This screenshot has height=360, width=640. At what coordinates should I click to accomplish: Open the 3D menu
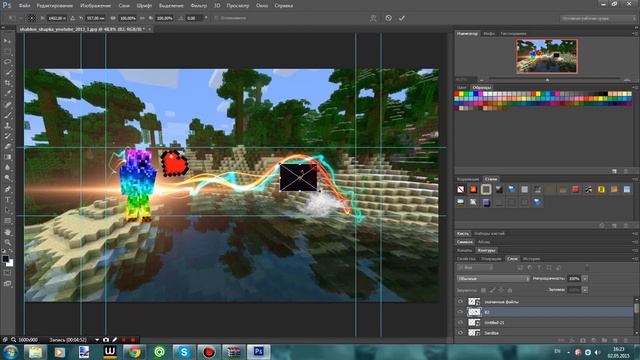coord(217,6)
